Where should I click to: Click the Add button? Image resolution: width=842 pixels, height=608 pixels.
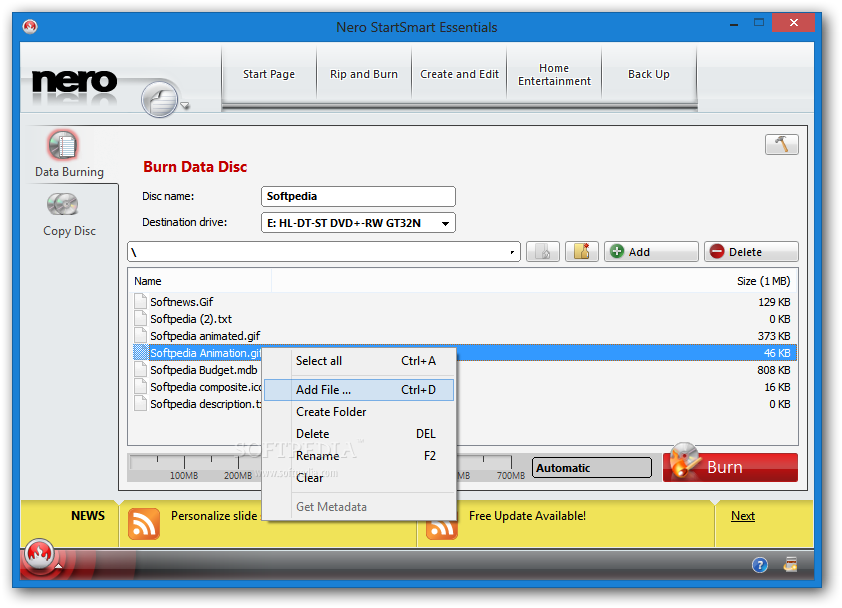pos(651,251)
